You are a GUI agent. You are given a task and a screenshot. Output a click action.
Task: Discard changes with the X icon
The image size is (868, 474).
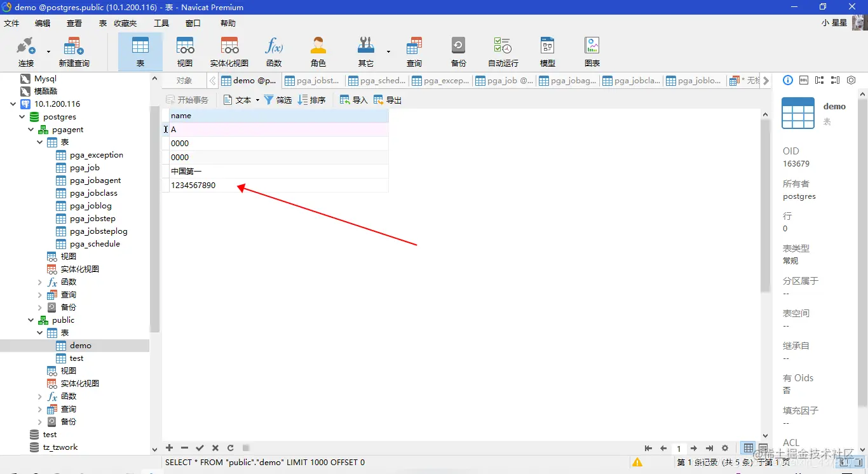(x=215, y=448)
